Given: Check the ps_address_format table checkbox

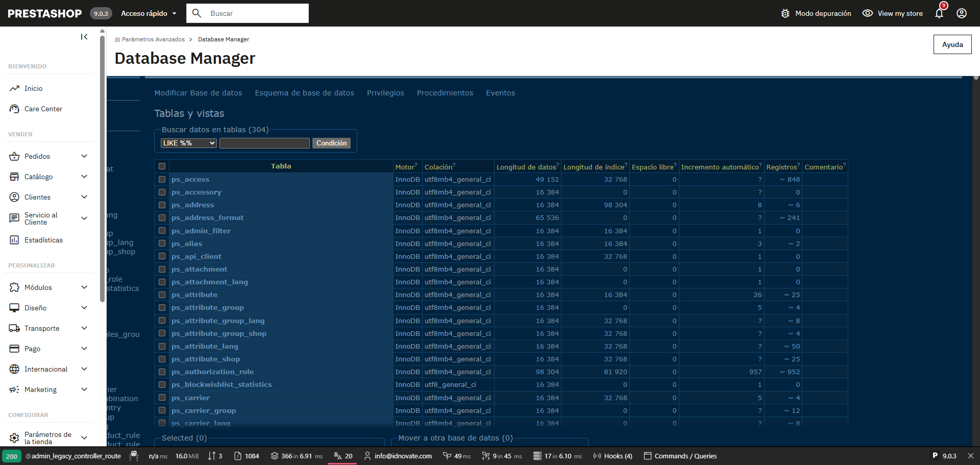Looking at the screenshot, I should [162, 217].
